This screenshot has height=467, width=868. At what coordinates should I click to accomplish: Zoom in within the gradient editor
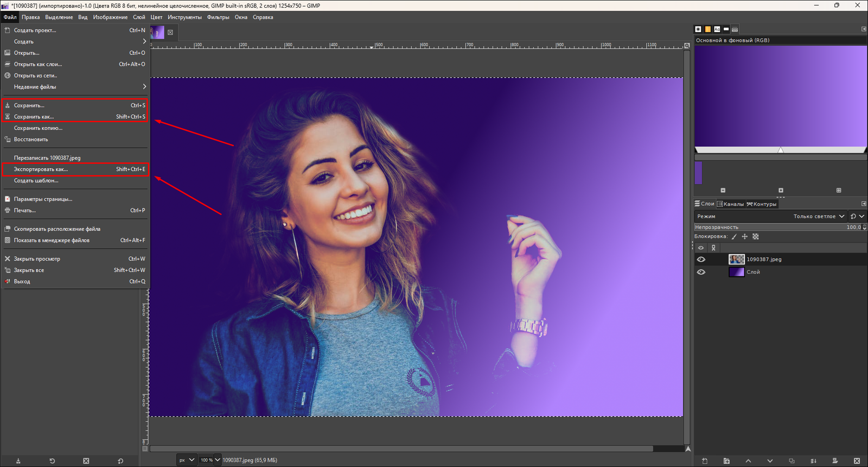coord(781,191)
